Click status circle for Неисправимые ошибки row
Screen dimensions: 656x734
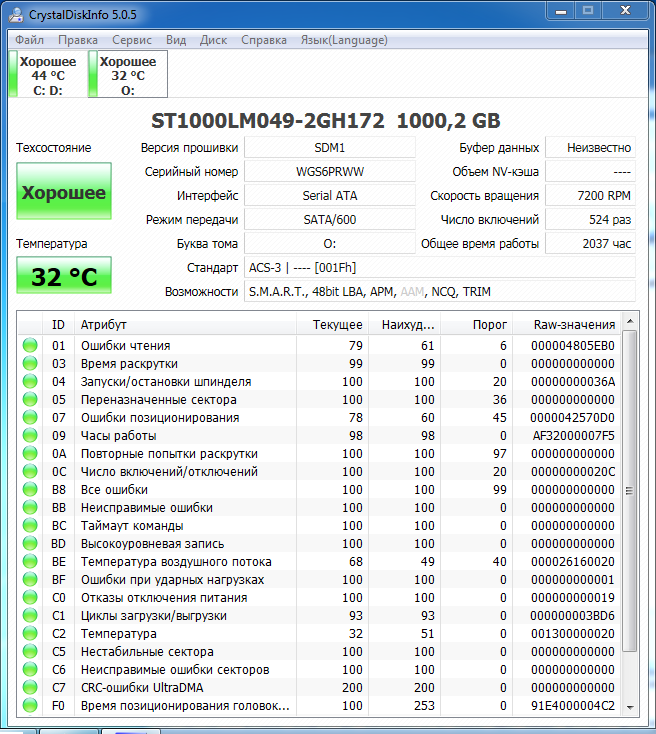tap(30, 507)
